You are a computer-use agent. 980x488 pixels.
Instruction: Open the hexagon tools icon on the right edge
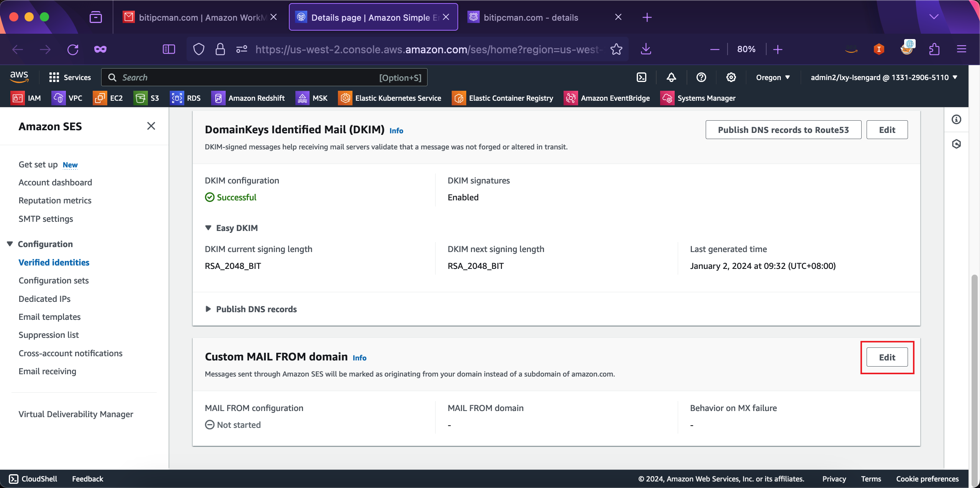pos(956,144)
